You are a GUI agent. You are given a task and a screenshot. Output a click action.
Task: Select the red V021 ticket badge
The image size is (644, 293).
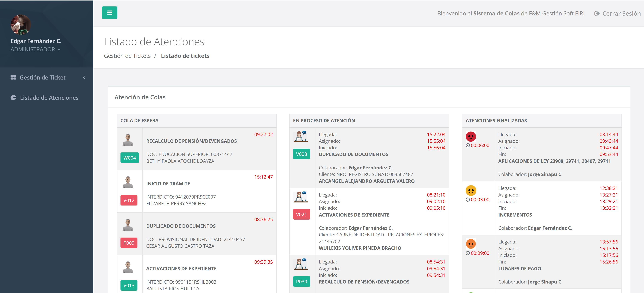point(301,214)
